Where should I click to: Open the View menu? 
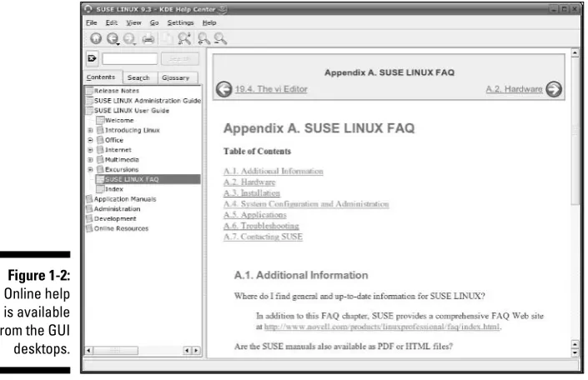pos(133,22)
